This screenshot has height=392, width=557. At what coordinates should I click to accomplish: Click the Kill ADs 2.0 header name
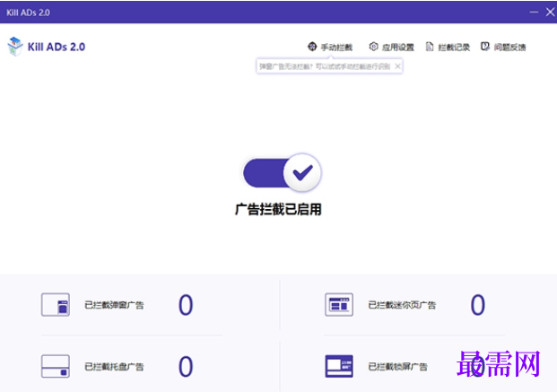57,47
